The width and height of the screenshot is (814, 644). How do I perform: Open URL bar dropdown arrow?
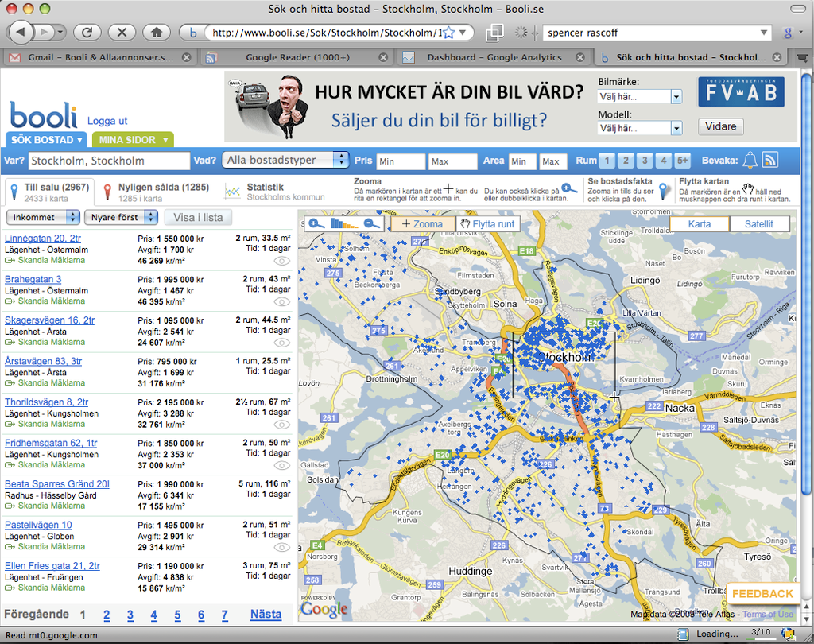coord(463,32)
